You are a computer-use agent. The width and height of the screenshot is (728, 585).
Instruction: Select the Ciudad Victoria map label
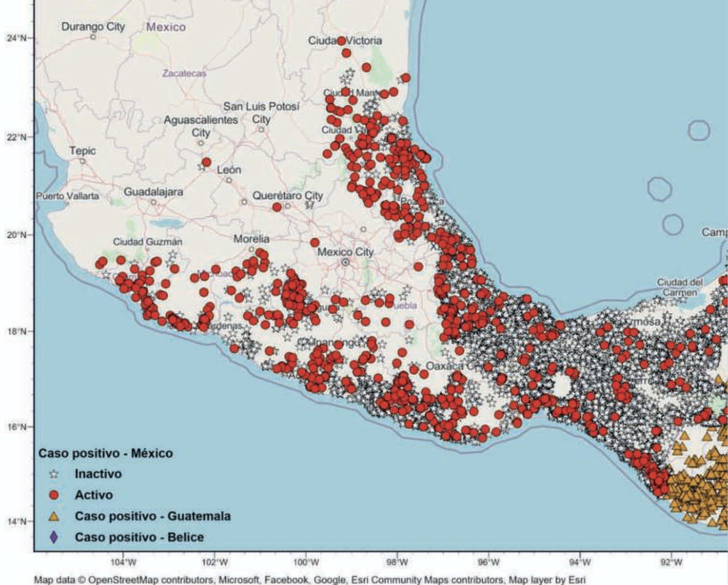[345, 41]
